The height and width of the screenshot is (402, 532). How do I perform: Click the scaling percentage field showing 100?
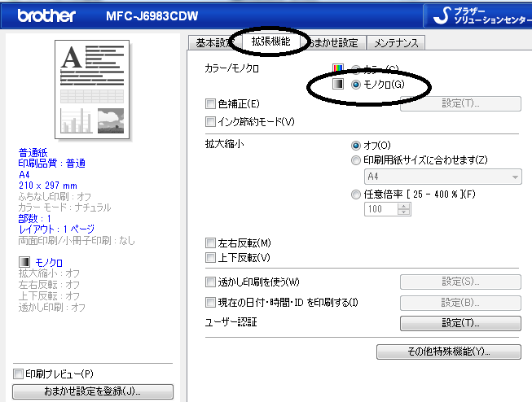pos(380,209)
